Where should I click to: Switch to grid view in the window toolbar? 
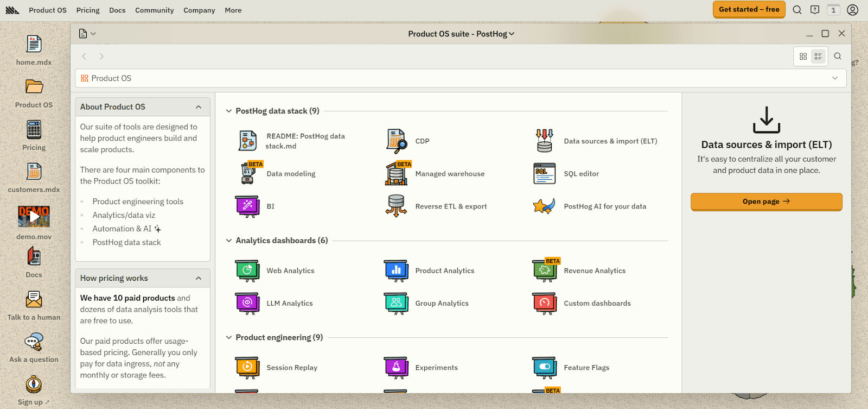[x=803, y=56]
